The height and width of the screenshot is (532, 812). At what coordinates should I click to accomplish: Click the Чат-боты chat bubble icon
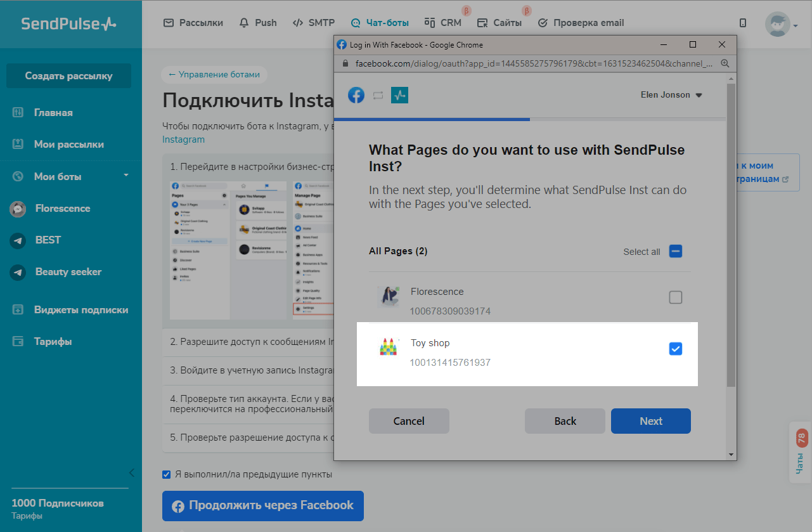[356, 23]
